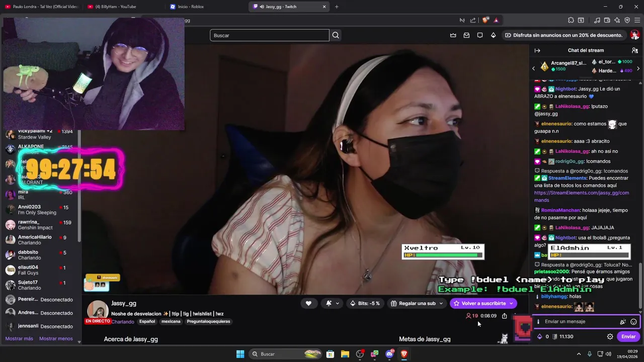Open mira IRL channel in sidebar
The height and width of the screenshot is (362, 644).
tap(40, 195)
